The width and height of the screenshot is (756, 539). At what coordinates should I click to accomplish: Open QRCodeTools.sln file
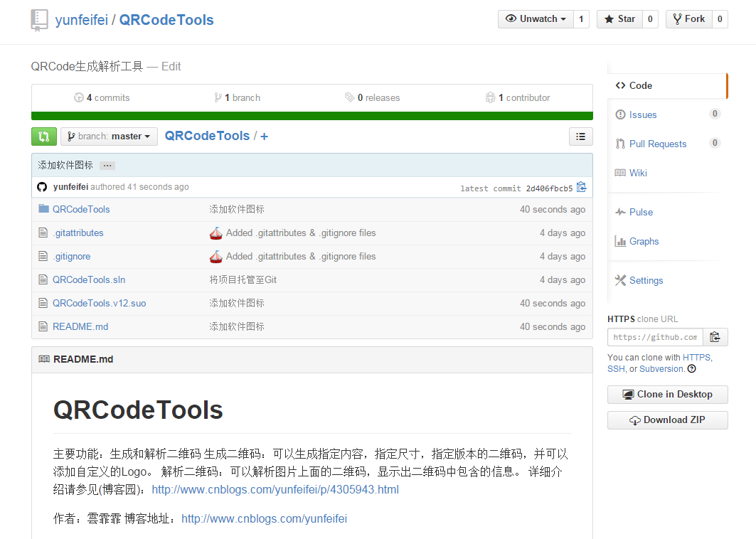(x=89, y=279)
